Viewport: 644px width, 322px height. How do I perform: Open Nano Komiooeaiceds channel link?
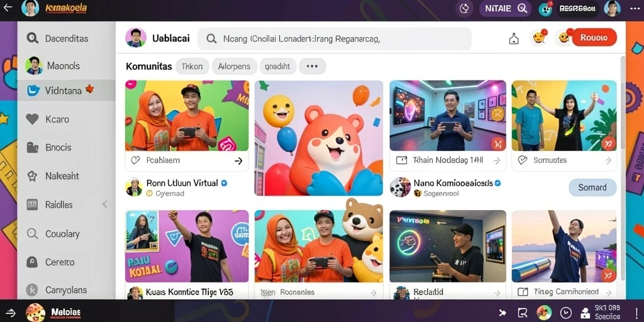tap(453, 183)
